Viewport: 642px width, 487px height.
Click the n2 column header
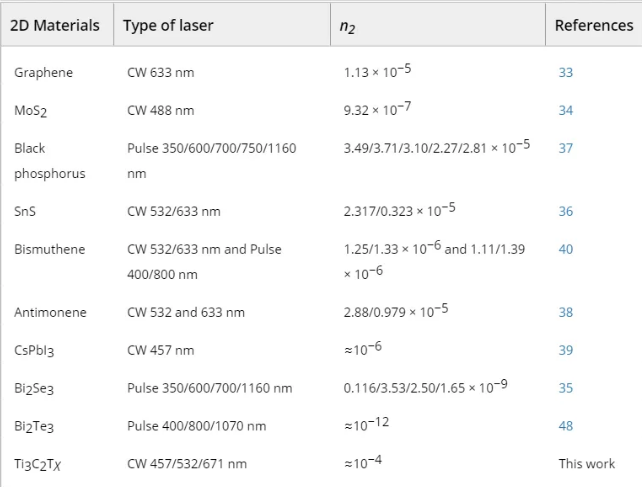tap(348, 26)
